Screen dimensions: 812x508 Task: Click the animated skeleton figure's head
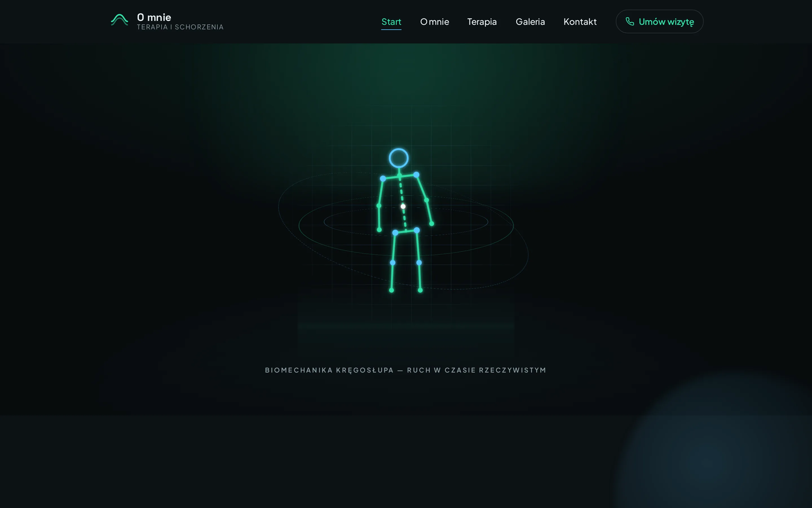399,158
